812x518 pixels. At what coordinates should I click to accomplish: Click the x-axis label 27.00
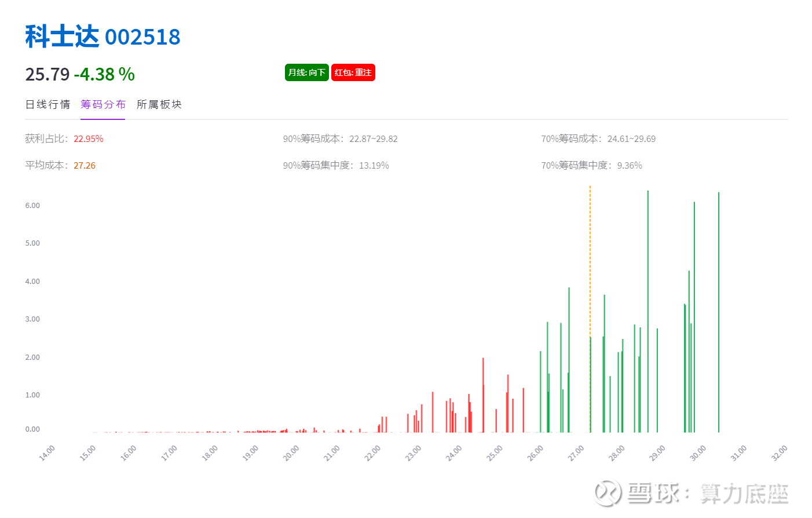point(576,453)
